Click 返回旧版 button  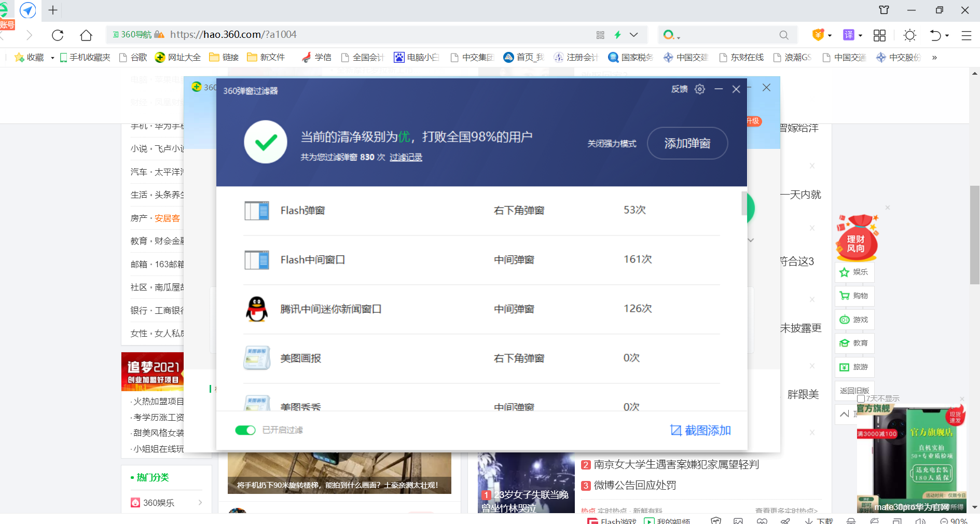[854, 390]
